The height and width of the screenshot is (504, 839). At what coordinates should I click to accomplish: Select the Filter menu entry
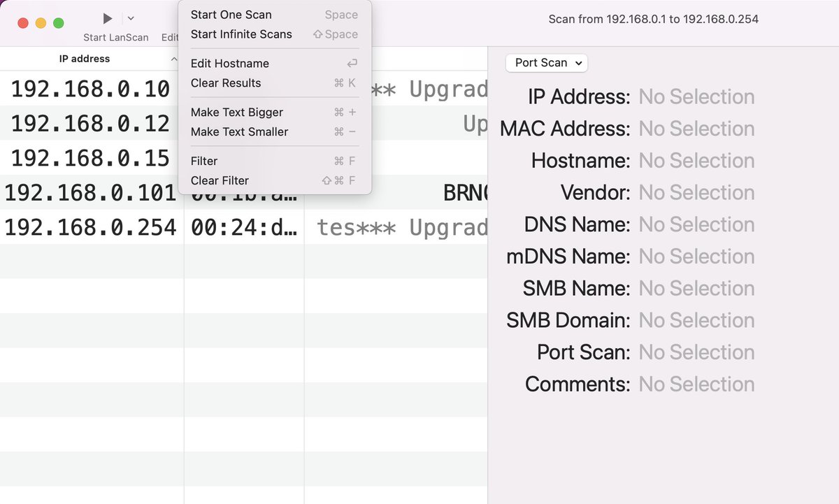coord(275,161)
